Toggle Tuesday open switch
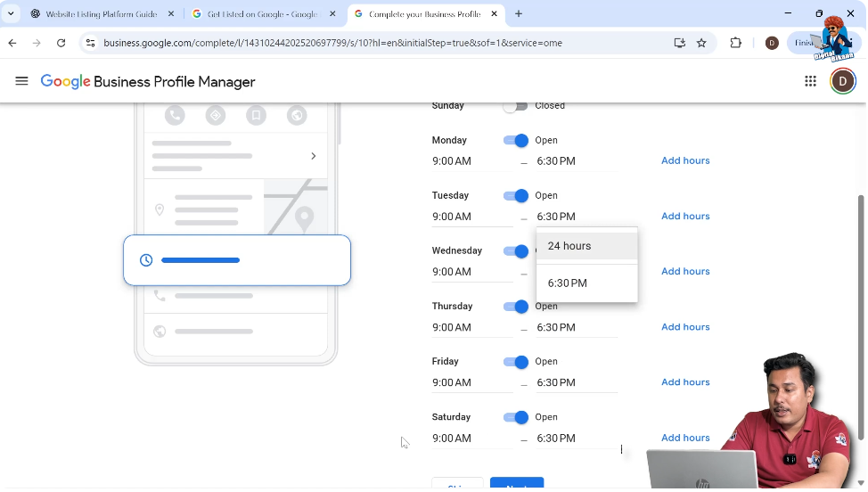The image size is (868, 492). pos(515,196)
